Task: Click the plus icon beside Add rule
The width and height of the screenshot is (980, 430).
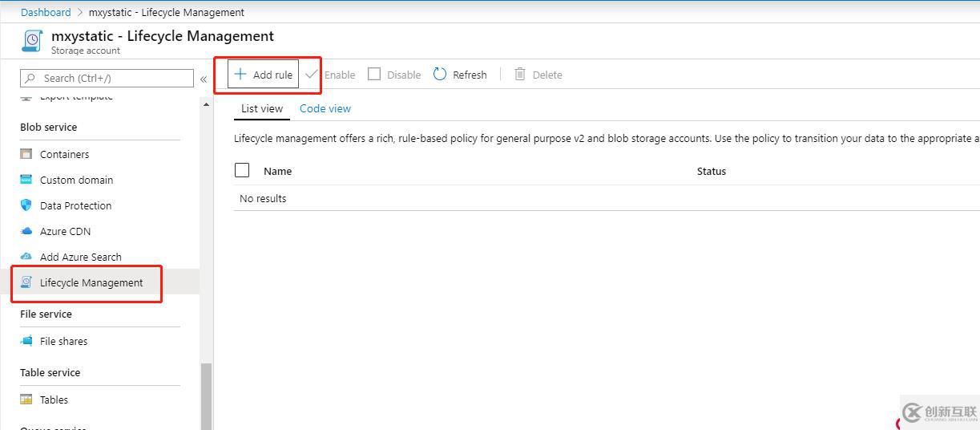Action: point(240,75)
